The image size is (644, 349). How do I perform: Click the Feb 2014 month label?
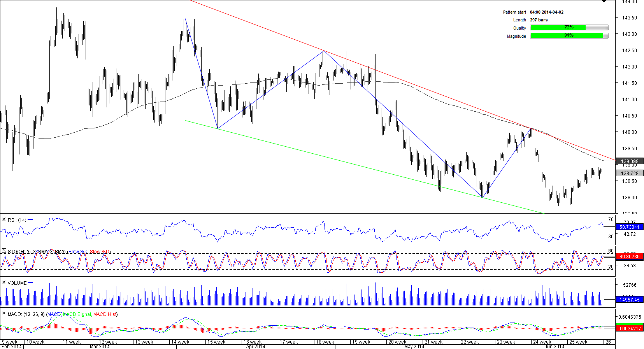point(11,347)
